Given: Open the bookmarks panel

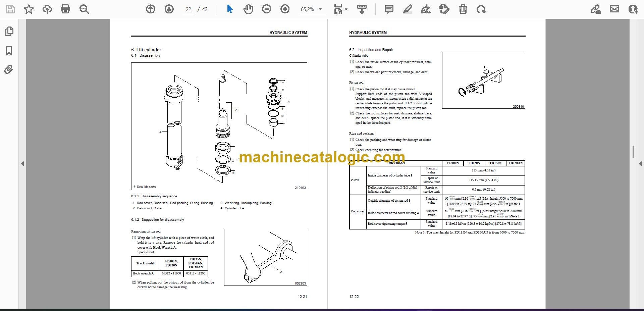Looking at the screenshot, I should tap(9, 51).
